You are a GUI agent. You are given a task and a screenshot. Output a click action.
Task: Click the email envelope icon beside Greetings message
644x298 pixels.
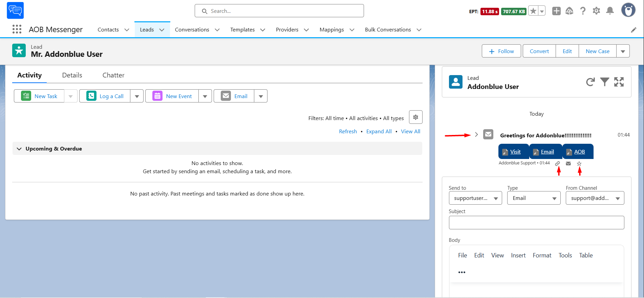coord(488,134)
